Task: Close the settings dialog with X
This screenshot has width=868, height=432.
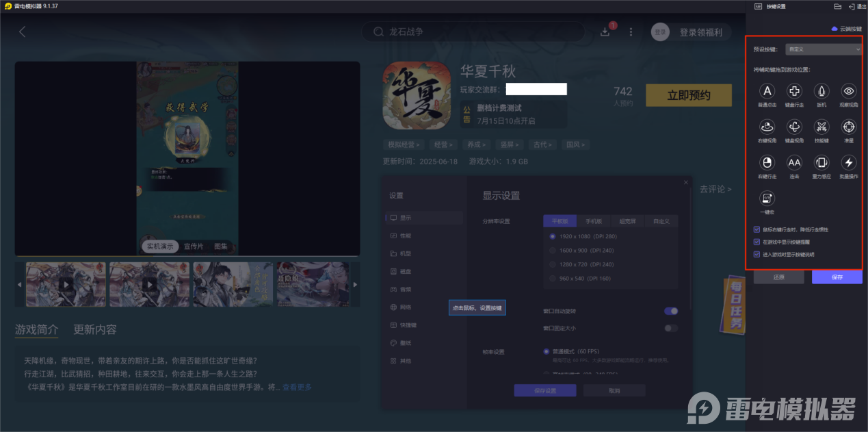Action: point(686,182)
